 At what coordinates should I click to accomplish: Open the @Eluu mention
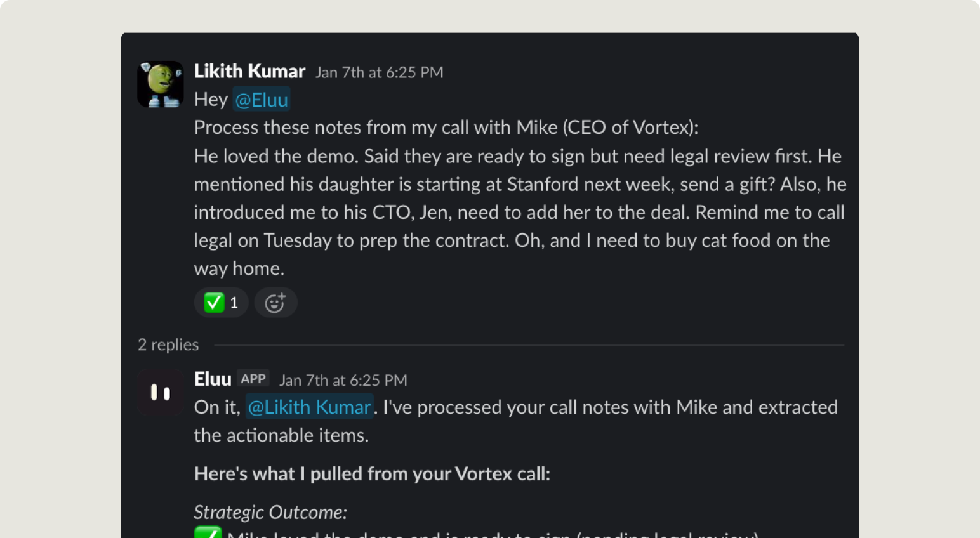click(x=261, y=100)
